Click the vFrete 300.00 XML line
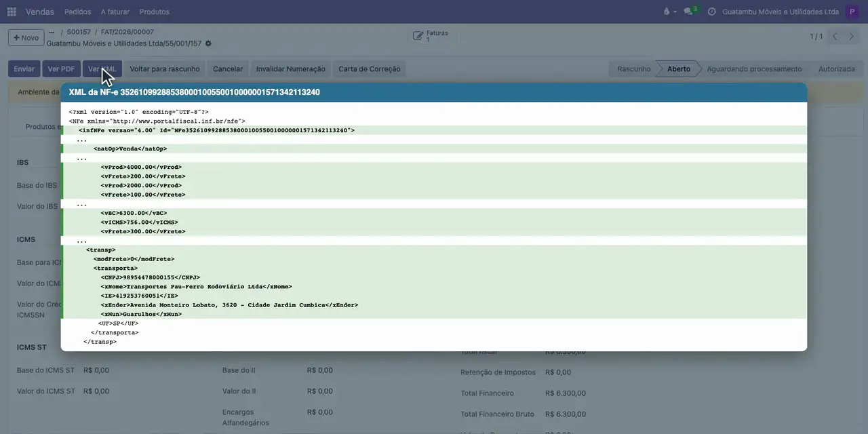 (142, 231)
